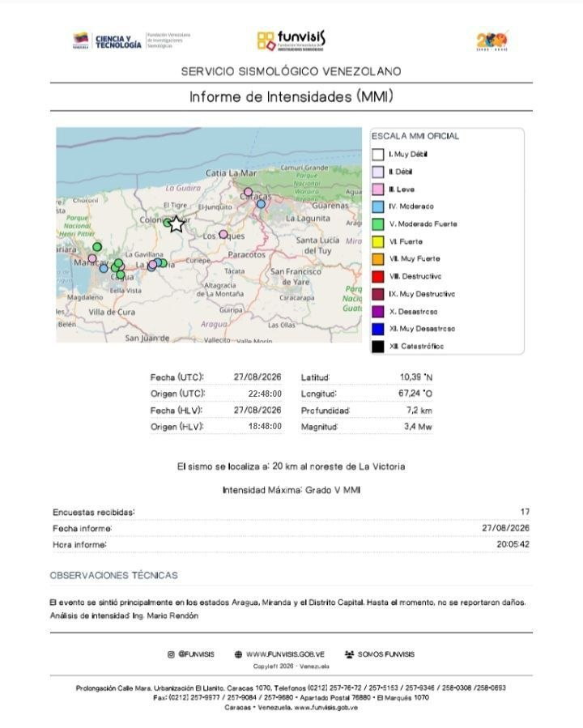
Task: Click the XI. Muy Desastroso blue swatch
Action: (378, 329)
